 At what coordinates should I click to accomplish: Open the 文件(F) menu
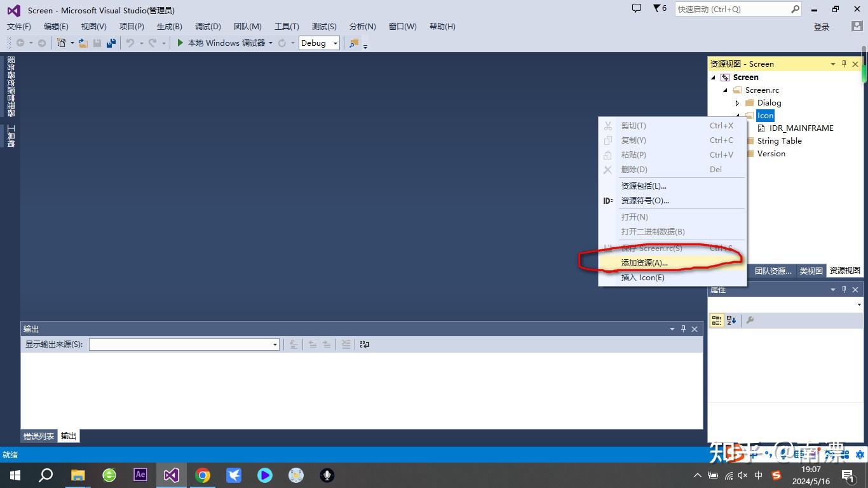click(x=18, y=27)
